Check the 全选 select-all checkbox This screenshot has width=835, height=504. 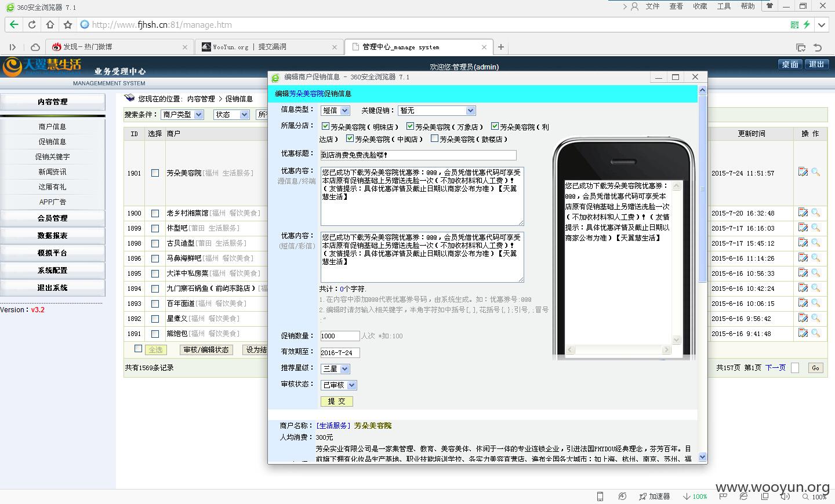click(x=138, y=349)
